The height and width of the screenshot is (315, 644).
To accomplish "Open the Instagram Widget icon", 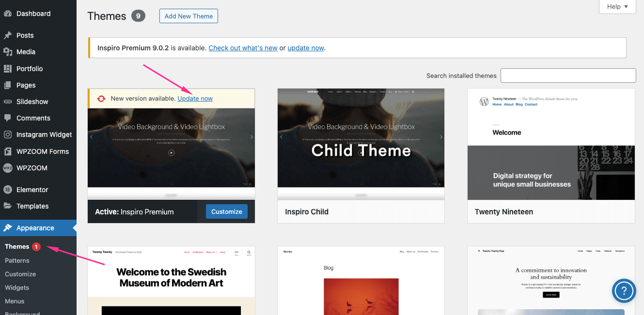I will coord(8,135).
